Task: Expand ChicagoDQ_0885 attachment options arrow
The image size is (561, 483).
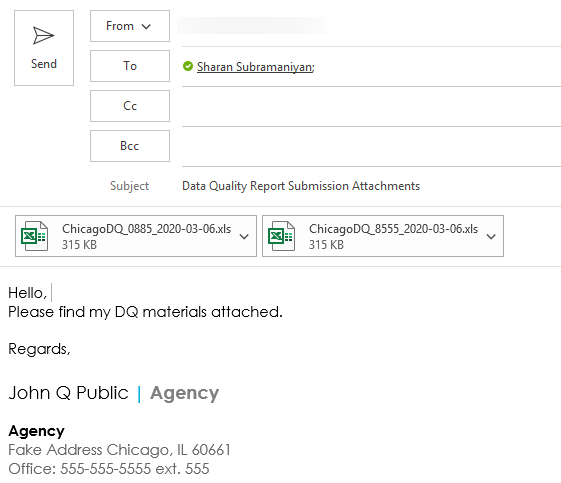Action: point(244,236)
